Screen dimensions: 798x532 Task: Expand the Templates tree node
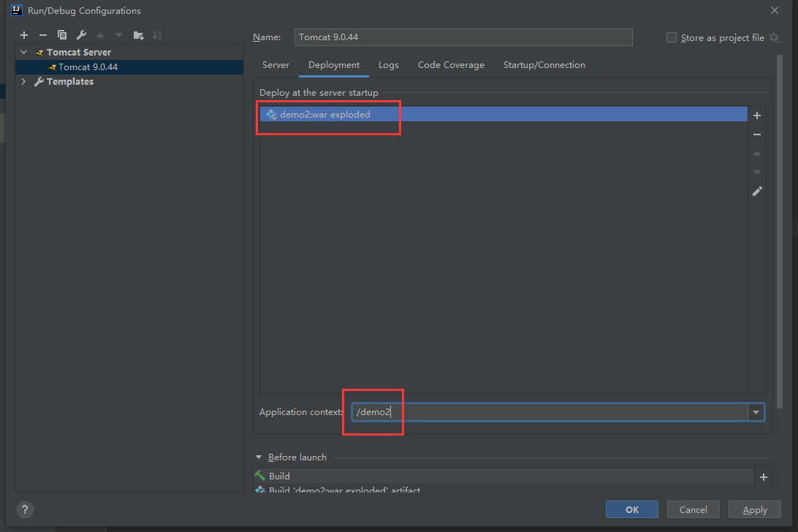point(23,81)
